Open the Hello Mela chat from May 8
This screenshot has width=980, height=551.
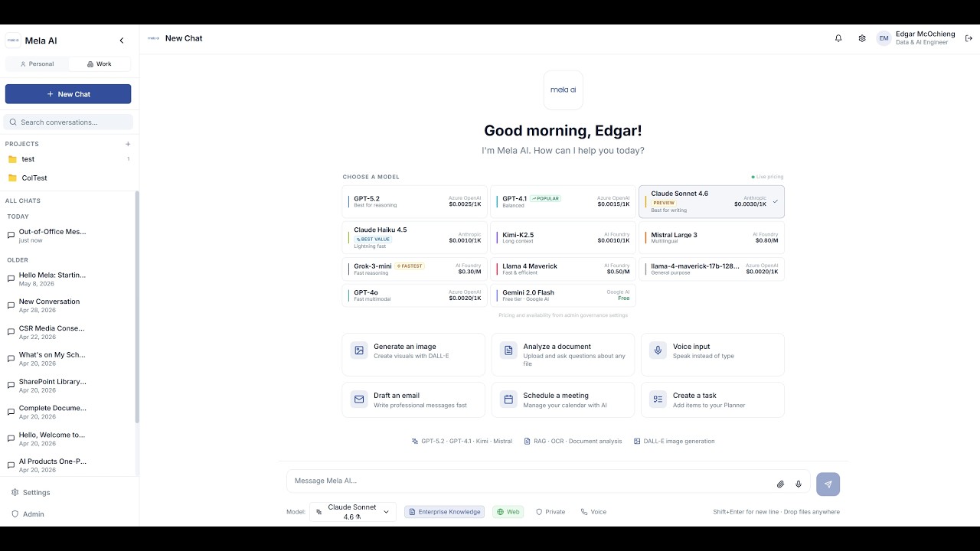coord(68,279)
